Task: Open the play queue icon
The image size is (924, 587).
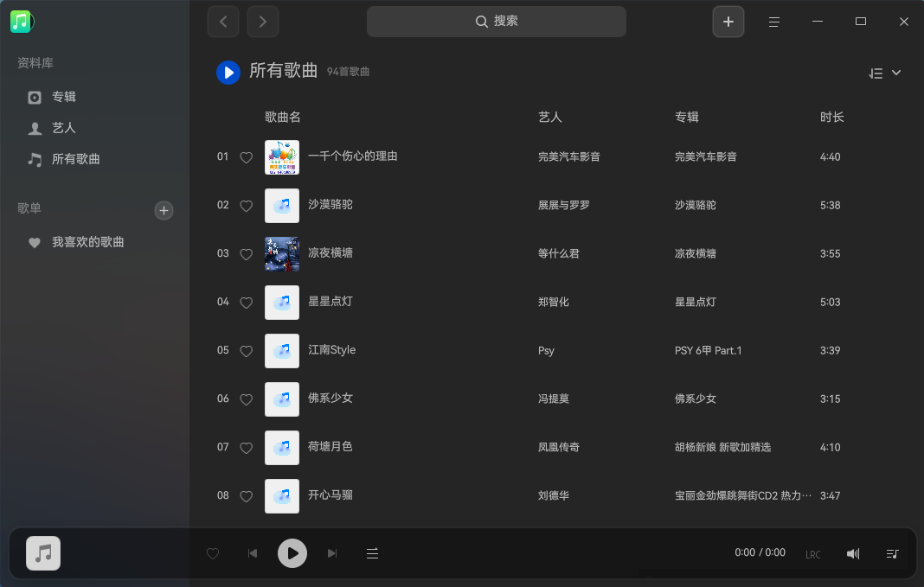Action: click(892, 553)
